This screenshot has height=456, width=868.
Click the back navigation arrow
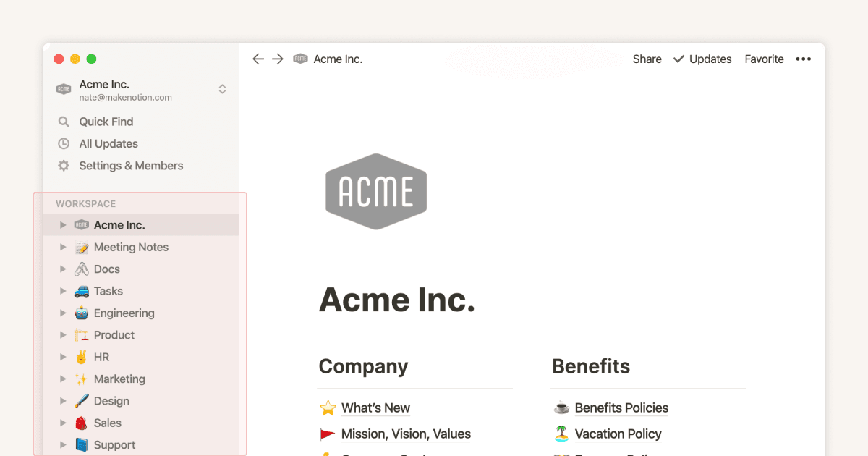[x=258, y=59]
